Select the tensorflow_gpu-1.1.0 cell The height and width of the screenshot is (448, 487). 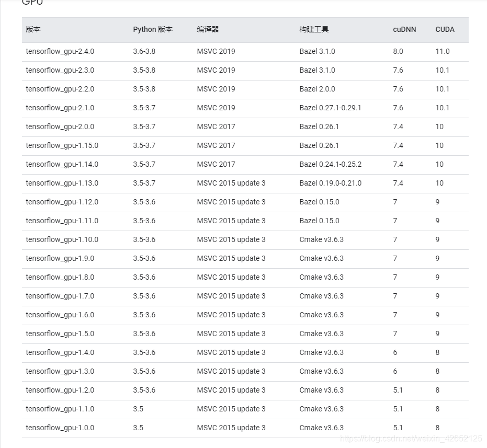60,409
